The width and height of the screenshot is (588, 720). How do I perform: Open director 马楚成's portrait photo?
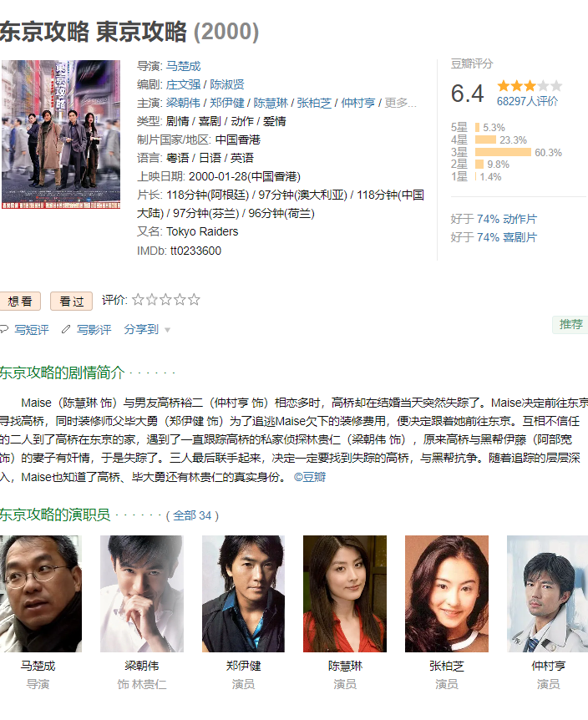pos(40,594)
